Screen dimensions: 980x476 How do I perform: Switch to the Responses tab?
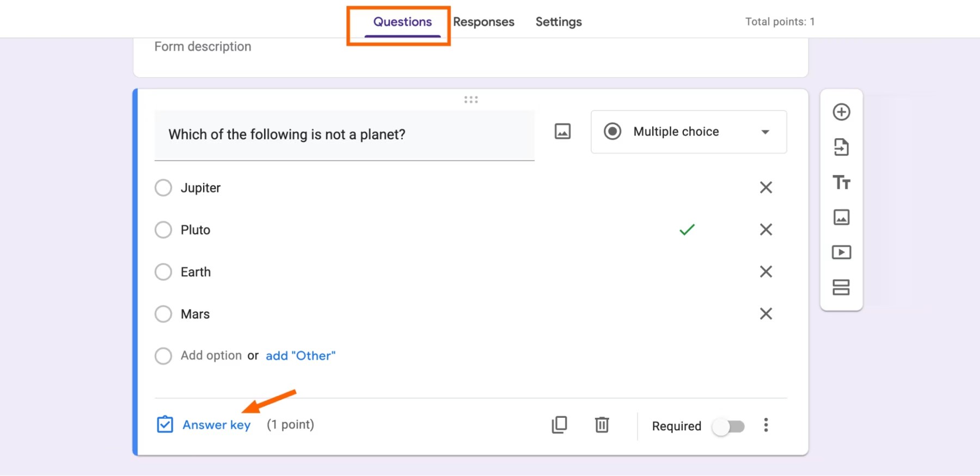[x=483, y=22]
